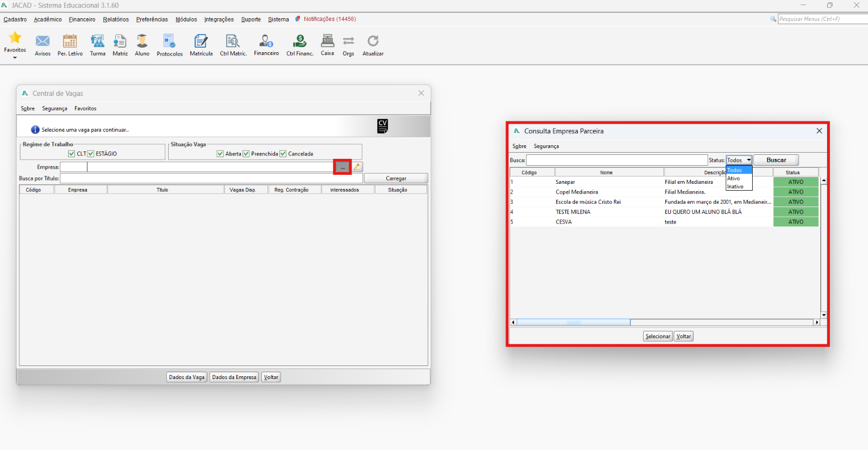Toggle the ESTÁGIO checkbox

click(91, 154)
